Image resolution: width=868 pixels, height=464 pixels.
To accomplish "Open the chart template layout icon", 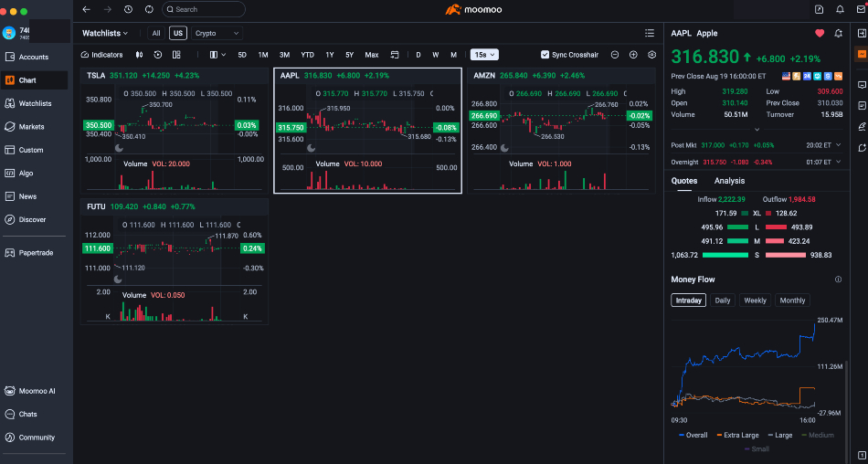I will tap(176, 55).
